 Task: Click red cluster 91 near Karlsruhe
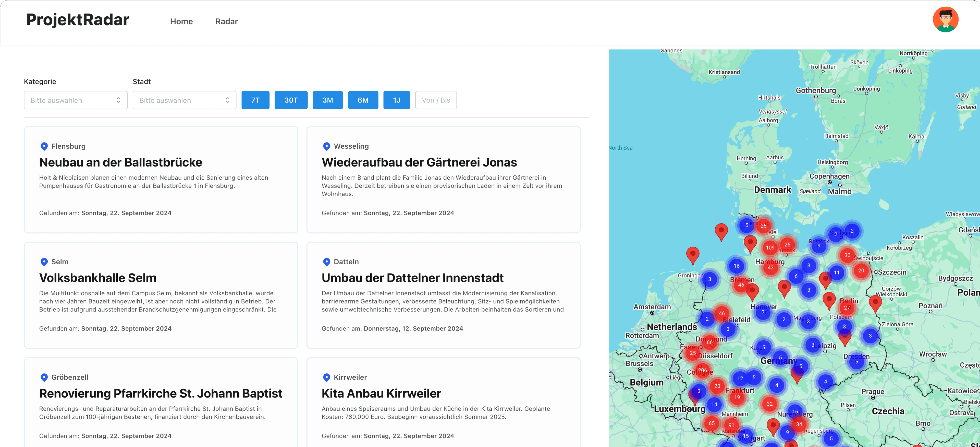(x=731, y=425)
